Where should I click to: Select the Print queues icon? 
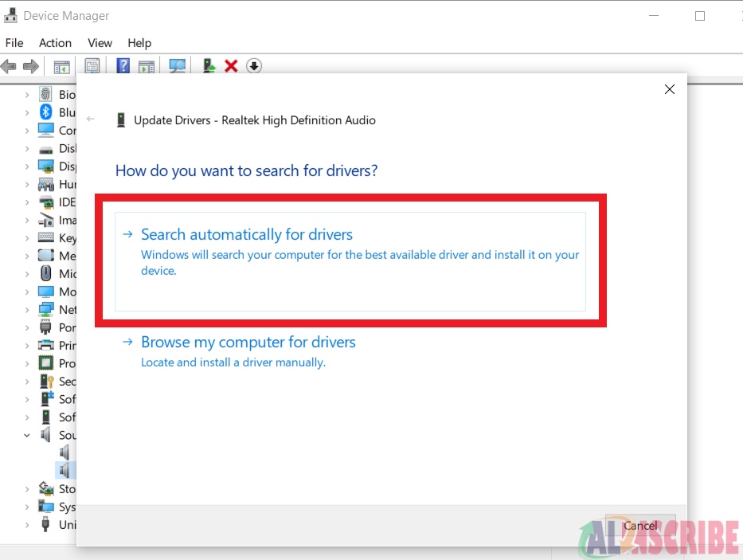[x=46, y=345]
